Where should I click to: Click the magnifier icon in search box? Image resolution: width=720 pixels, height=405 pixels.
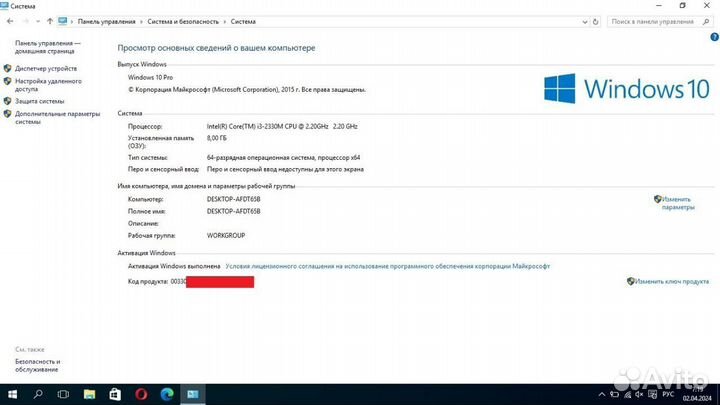706,22
